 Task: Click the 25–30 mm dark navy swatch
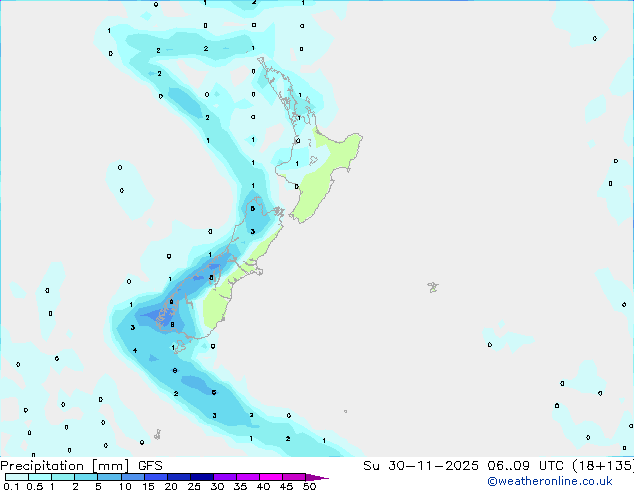pos(202,477)
